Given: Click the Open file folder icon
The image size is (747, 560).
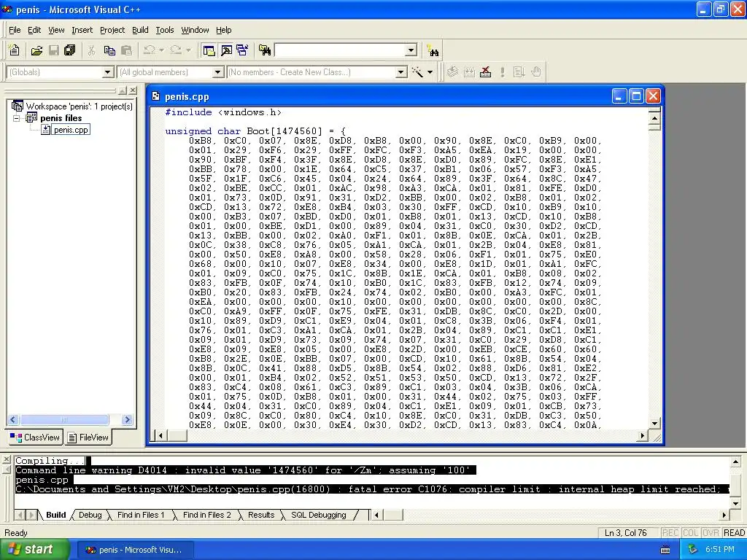Looking at the screenshot, I should point(36,50).
